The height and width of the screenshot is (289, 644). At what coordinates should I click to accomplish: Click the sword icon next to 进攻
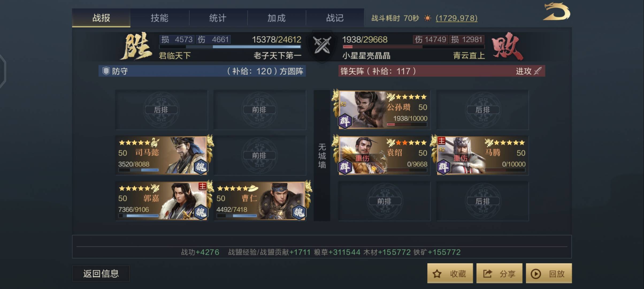538,71
